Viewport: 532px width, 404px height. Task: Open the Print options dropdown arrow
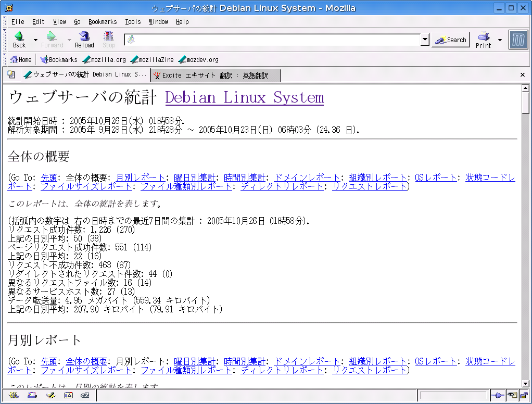coord(500,40)
